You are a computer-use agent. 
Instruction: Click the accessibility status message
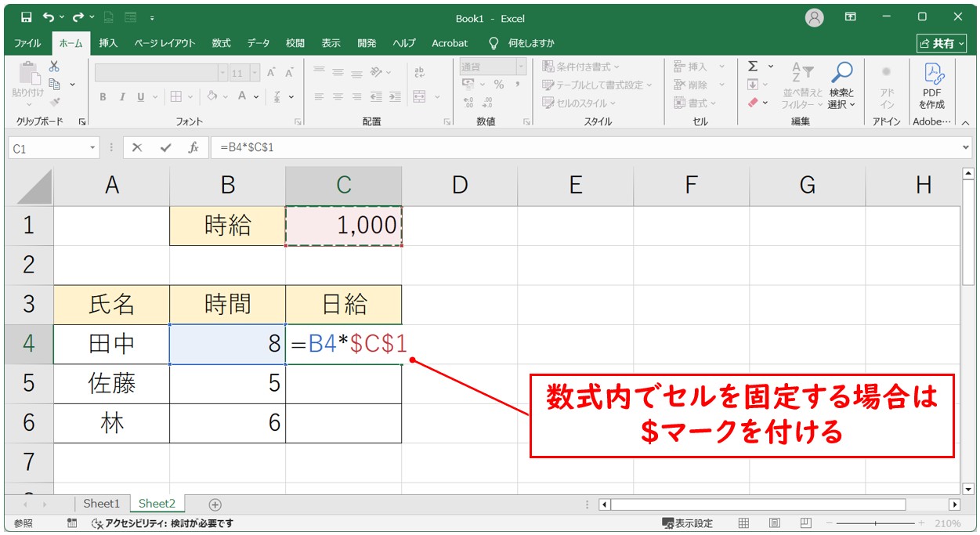[x=163, y=523]
